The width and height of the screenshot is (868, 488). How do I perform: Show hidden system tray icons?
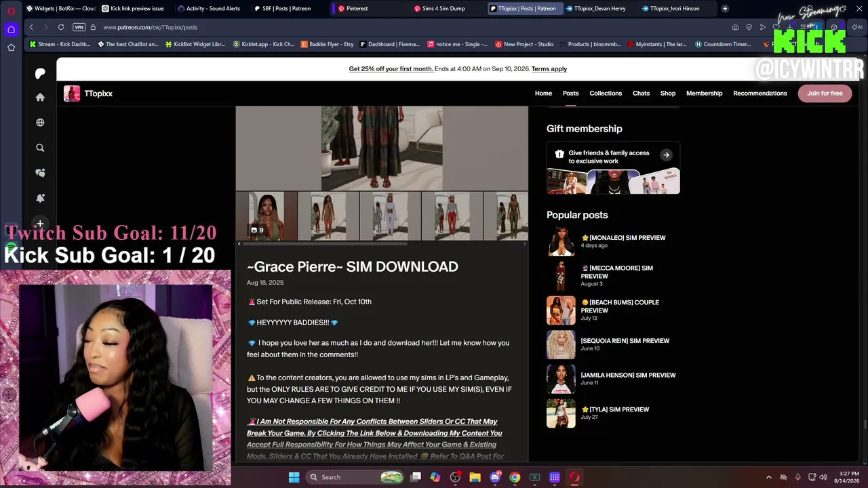pos(768,477)
